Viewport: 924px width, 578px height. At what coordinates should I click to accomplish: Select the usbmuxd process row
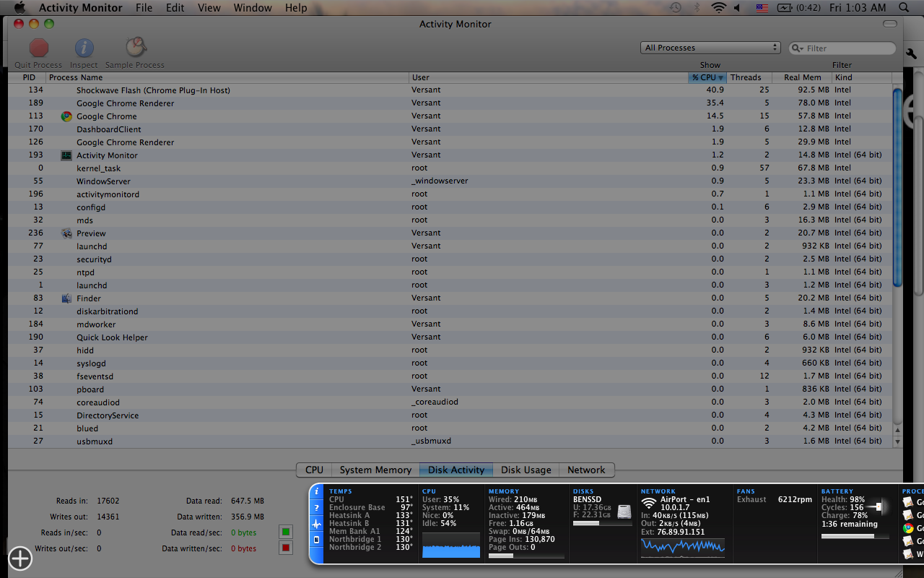coord(450,441)
